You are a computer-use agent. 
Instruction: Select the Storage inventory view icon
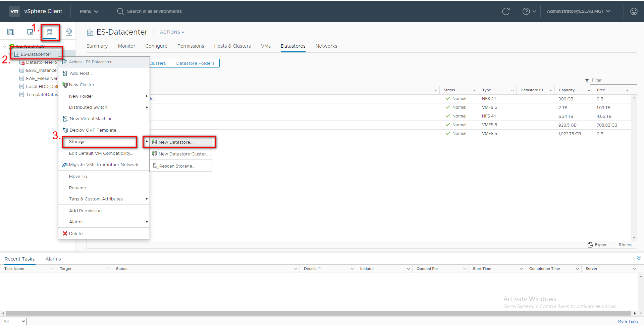click(x=50, y=32)
